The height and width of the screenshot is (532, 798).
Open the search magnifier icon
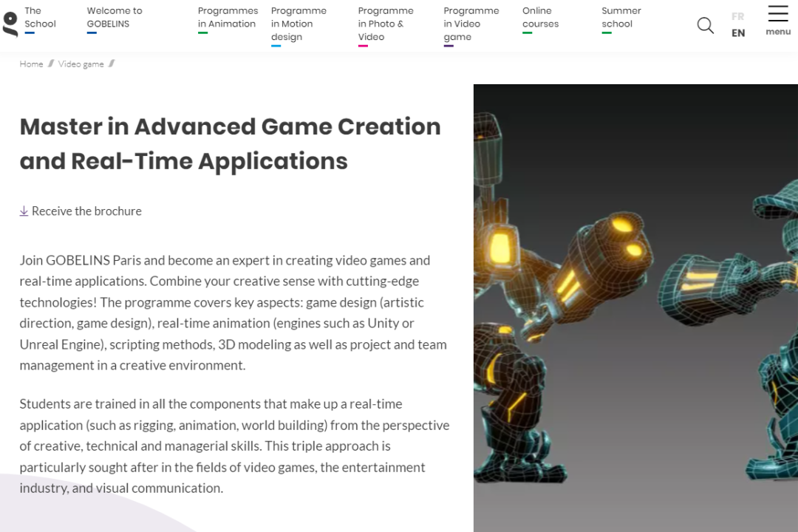click(x=706, y=25)
